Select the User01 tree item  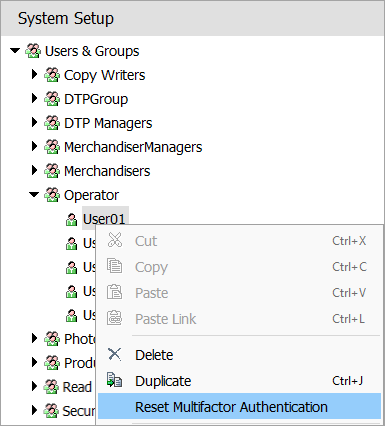click(x=105, y=219)
